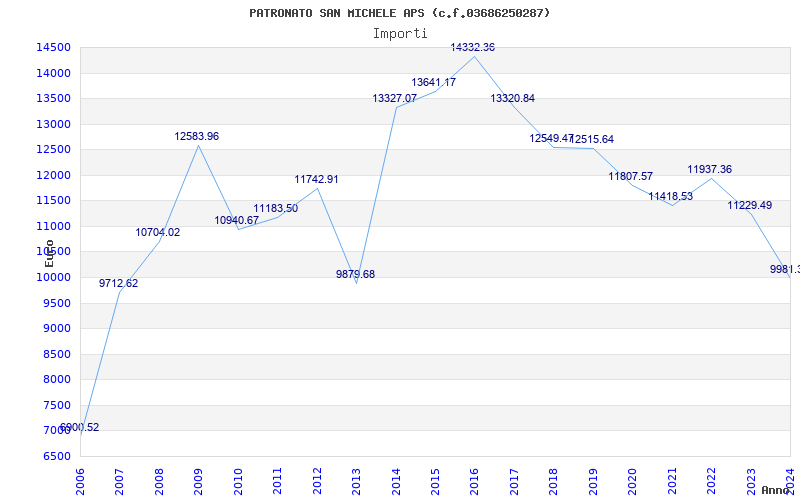This screenshot has height=500, width=800.
Task: Select the 9712.62 data label
Action: tap(118, 283)
